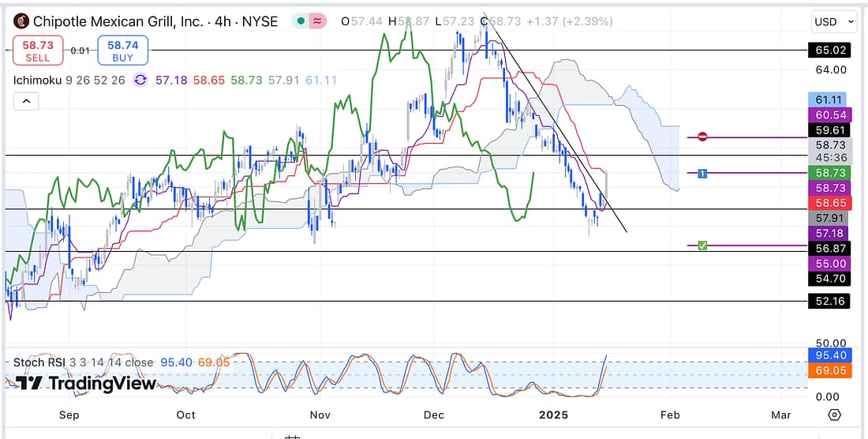This screenshot has width=868, height=439.
Task: Open chart settings gear at bottom right
Action: pyautogui.click(x=834, y=415)
